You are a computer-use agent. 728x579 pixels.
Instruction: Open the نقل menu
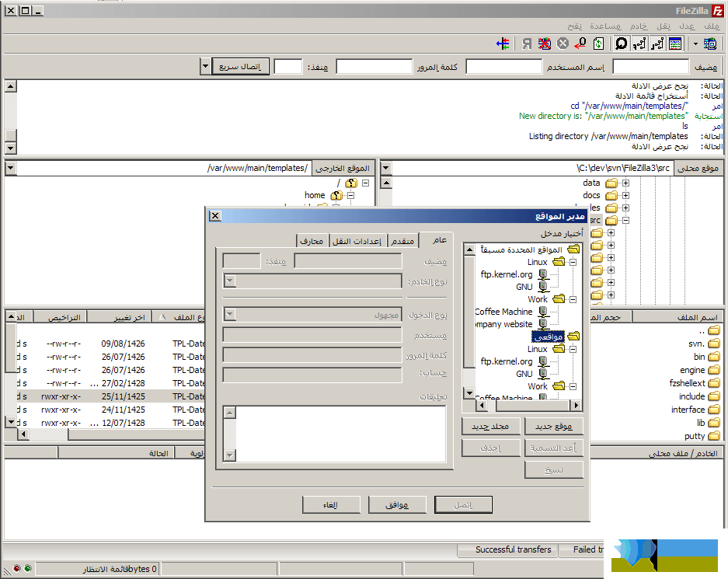(x=664, y=26)
